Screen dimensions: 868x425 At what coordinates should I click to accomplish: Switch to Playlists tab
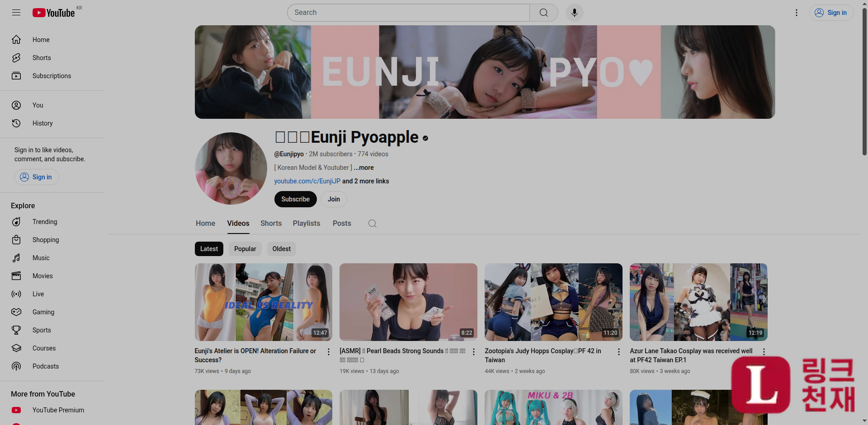(307, 224)
